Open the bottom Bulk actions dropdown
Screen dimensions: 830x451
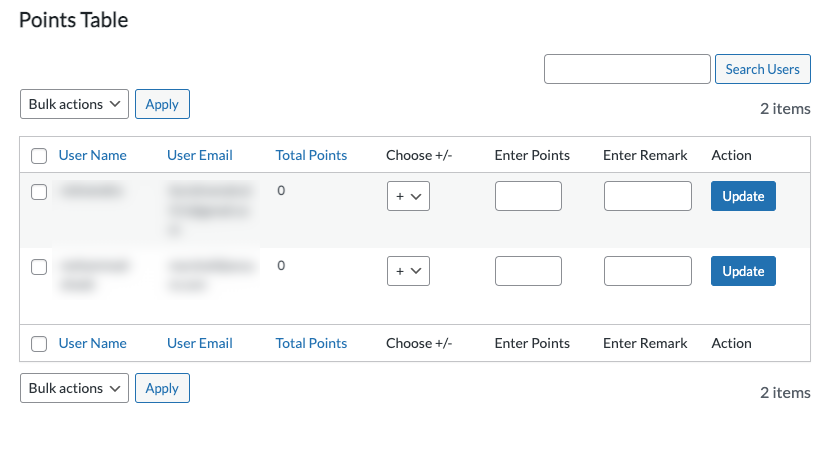coord(75,388)
